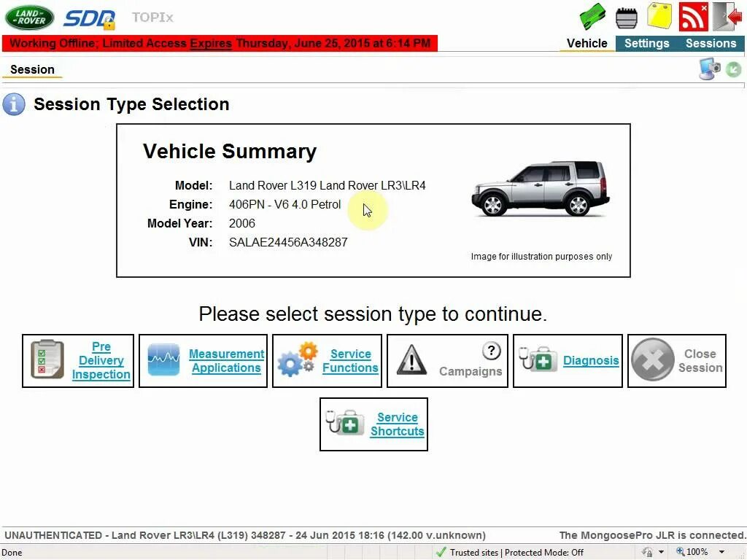The image size is (747, 560).
Task: Switch to the Settings tab
Action: tap(646, 43)
